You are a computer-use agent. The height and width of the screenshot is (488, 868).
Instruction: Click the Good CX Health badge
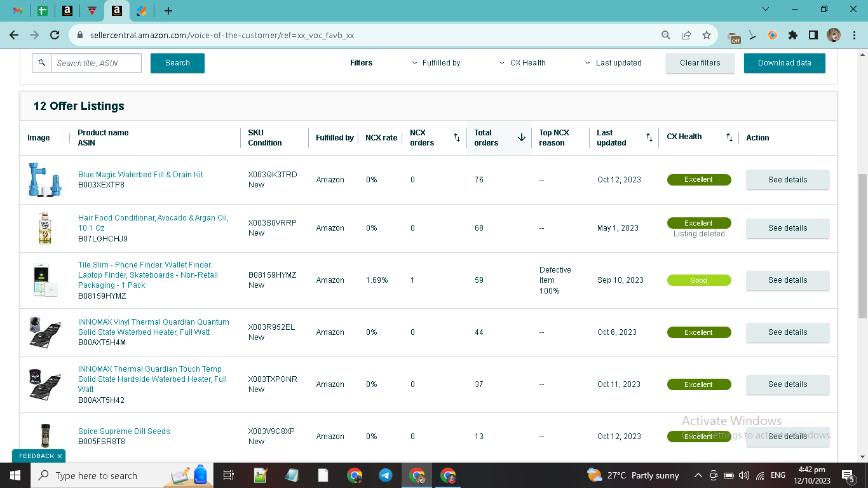click(x=699, y=280)
